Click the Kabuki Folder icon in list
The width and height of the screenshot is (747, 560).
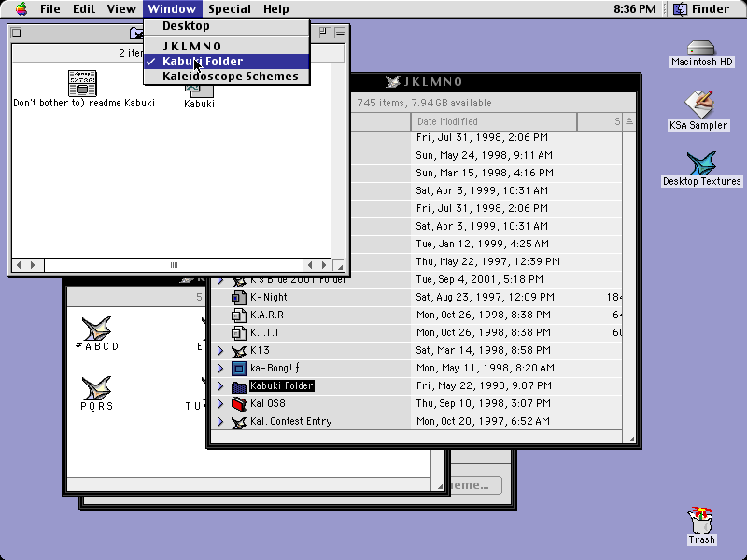(239, 386)
